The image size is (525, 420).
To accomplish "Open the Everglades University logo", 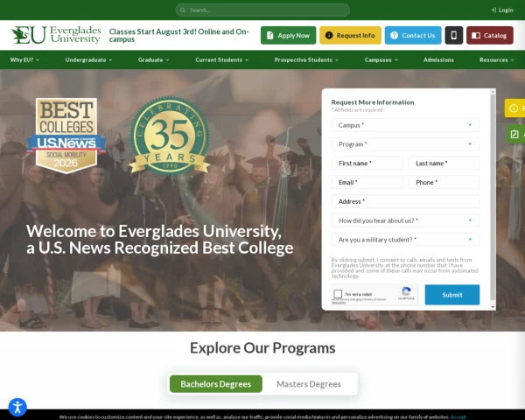I will (56, 35).
